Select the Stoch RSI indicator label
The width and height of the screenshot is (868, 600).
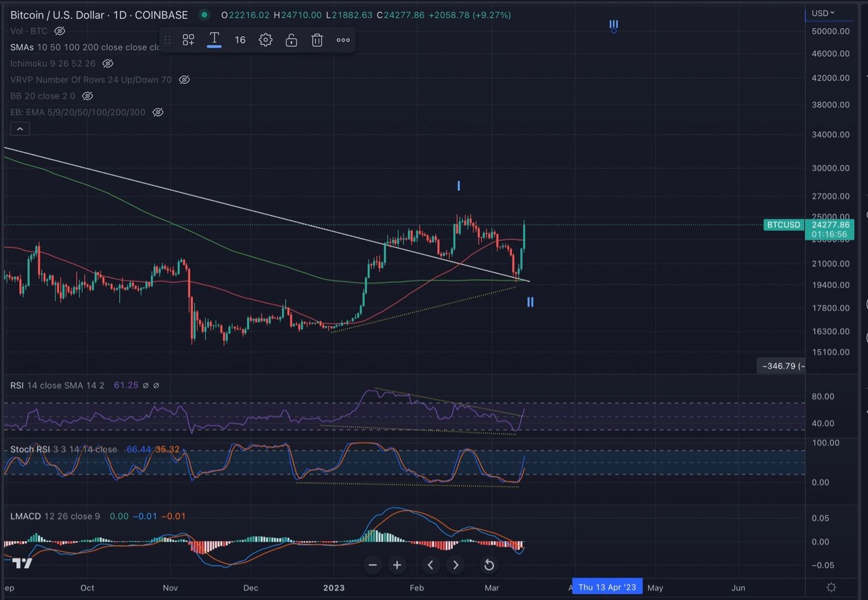(63, 449)
